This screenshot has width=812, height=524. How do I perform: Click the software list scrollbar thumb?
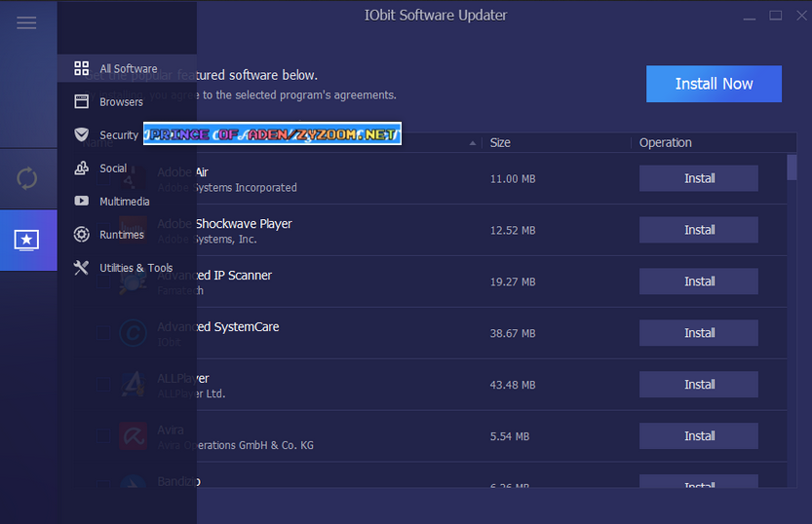coord(792,168)
